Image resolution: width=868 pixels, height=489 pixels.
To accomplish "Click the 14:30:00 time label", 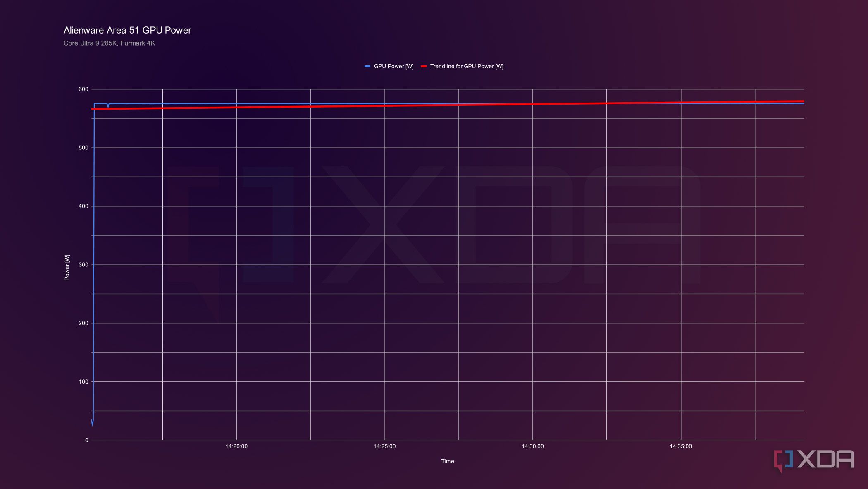I will click(x=532, y=446).
